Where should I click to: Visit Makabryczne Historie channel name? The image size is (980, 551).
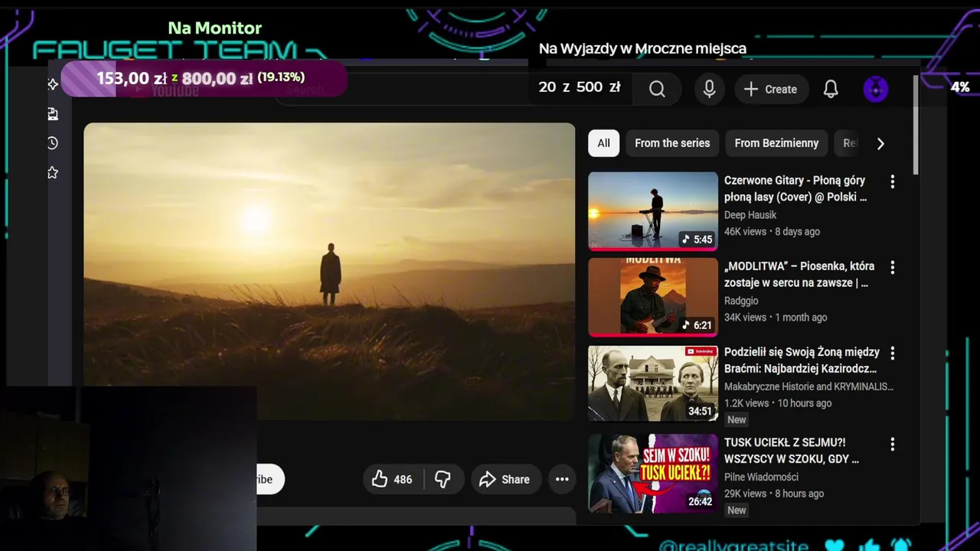coord(808,386)
